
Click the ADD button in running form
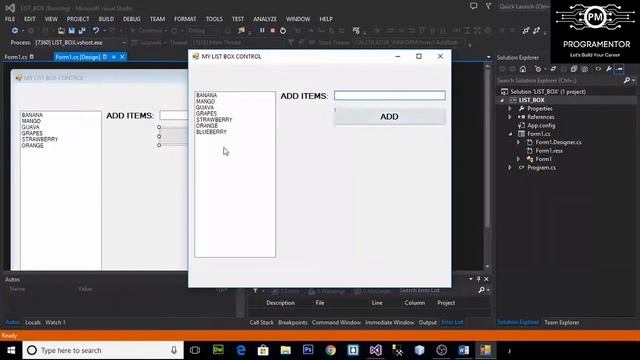pyautogui.click(x=389, y=117)
